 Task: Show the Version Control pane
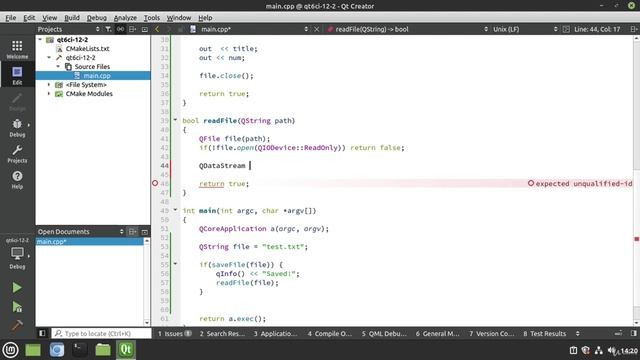pos(491,333)
